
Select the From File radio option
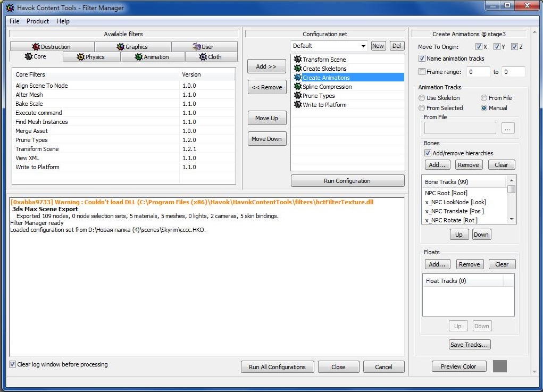click(484, 98)
